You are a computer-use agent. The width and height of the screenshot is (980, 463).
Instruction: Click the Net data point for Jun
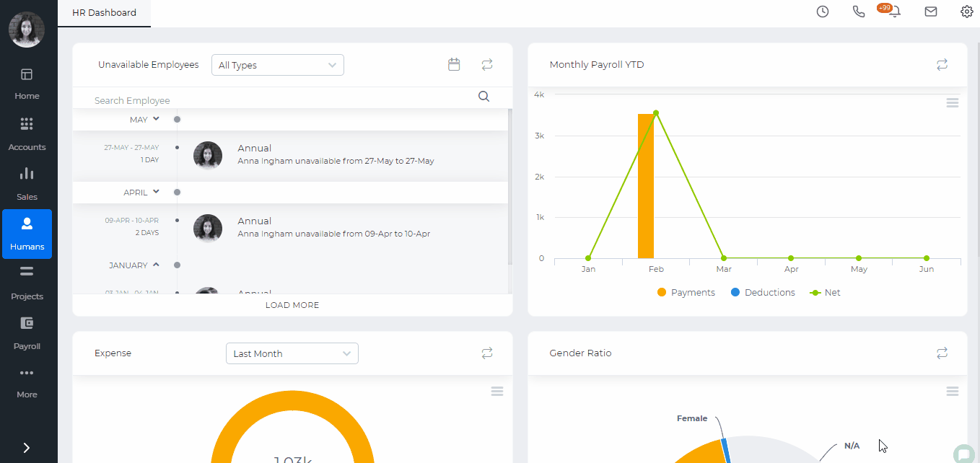coord(927,258)
